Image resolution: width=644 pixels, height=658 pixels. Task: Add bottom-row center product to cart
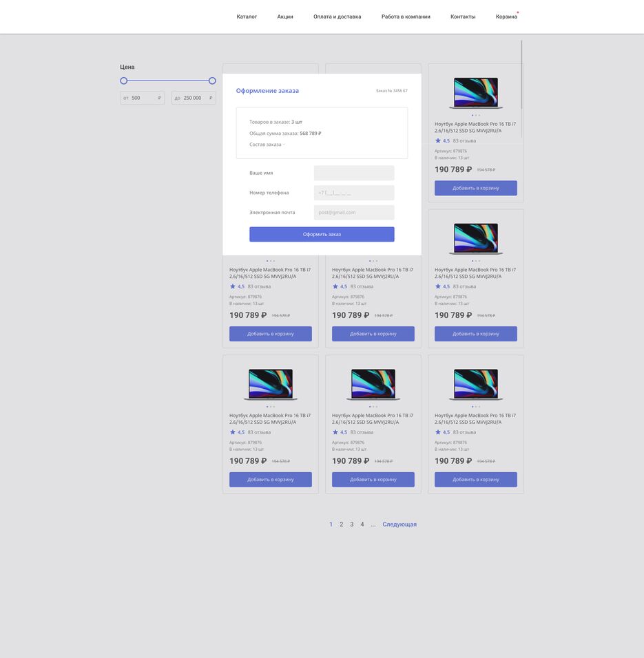point(373,479)
